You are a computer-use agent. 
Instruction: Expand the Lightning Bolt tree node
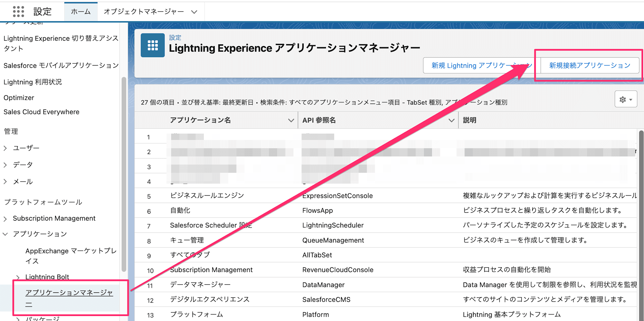click(x=18, y=277)
